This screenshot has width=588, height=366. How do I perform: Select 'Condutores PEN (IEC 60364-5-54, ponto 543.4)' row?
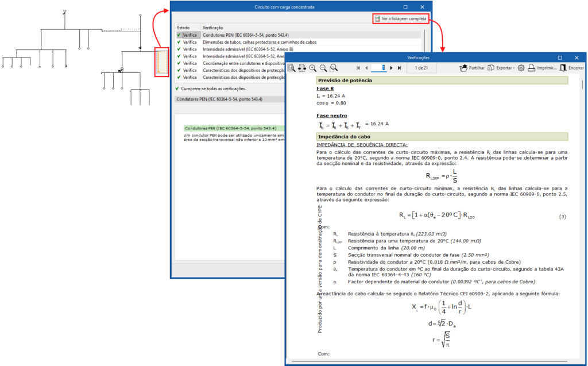[x=299, y=35]
